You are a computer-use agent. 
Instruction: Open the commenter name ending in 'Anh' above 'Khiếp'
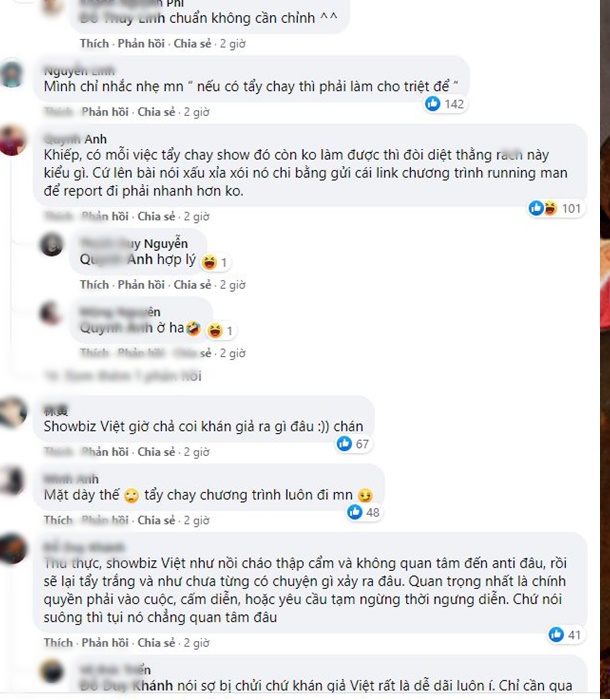[75, 139]
